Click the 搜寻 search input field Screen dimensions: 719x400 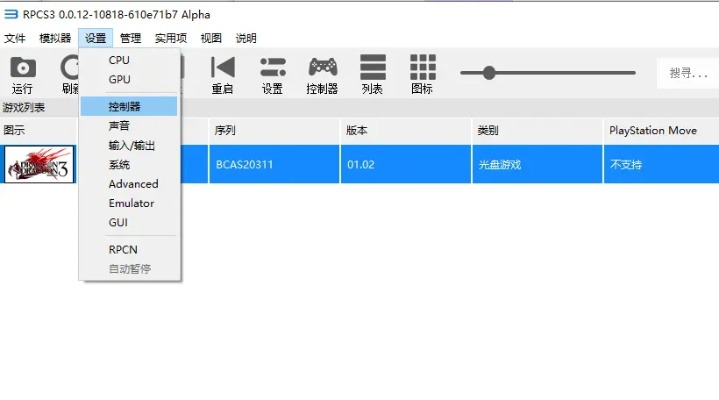click(690, 72)
